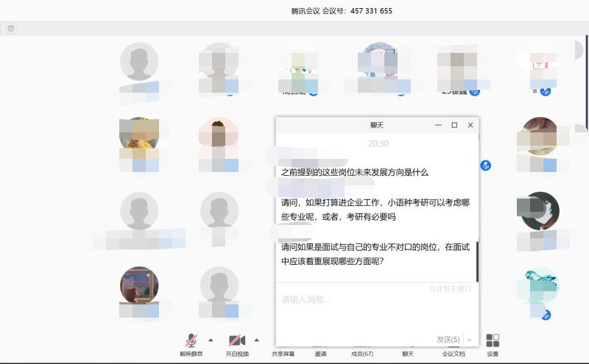Maximize the 聊天 chat window
The height and width of the screenshot is (364, 589).
click(454, 125)
